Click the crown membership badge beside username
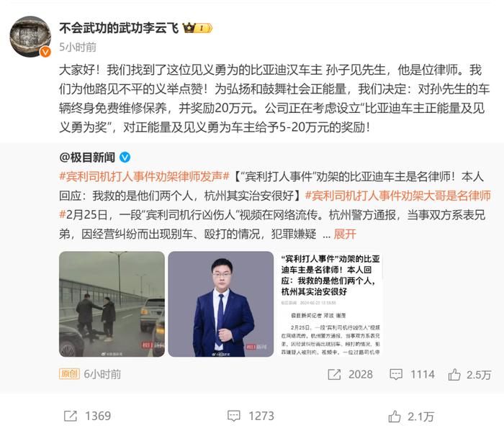The width and height of the screenshot is (504, 428). 197,28
